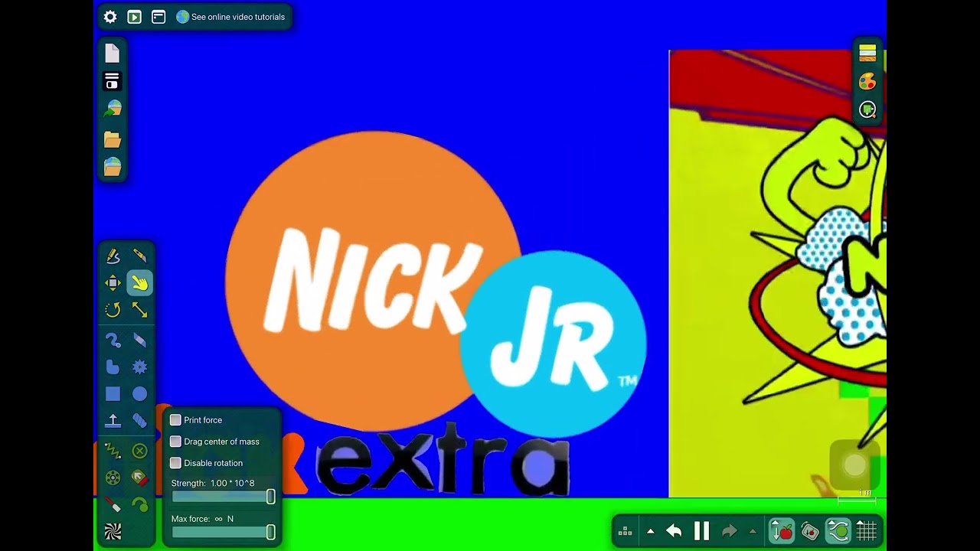The height and width of the screenshot is (551, 980).
Task: Redo the last undone action
Action: pyautogui.click(x=729, y=531)
